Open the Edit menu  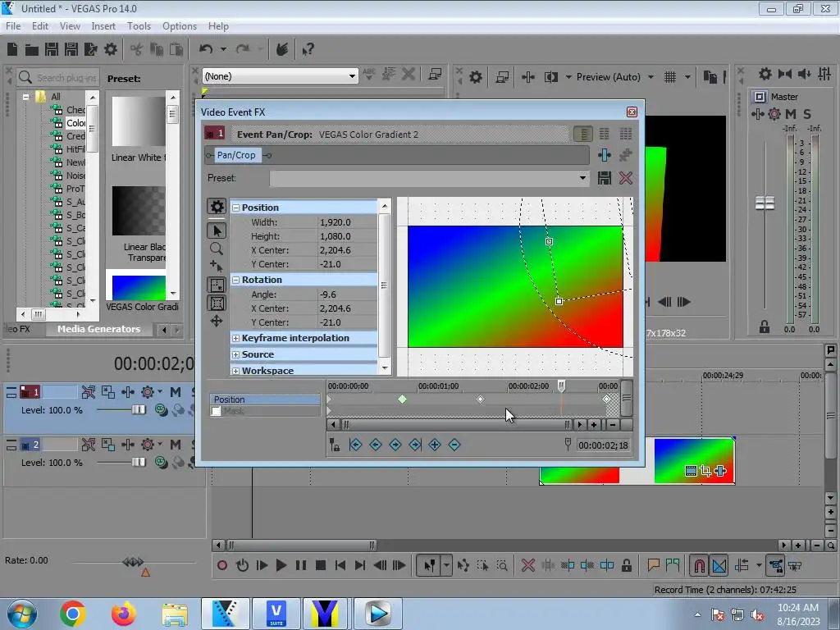click(x=40, y=25)
